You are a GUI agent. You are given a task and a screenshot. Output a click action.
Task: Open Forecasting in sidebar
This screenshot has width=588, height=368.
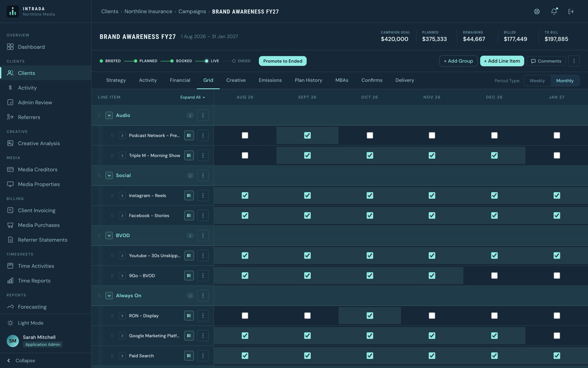(32, 307)
